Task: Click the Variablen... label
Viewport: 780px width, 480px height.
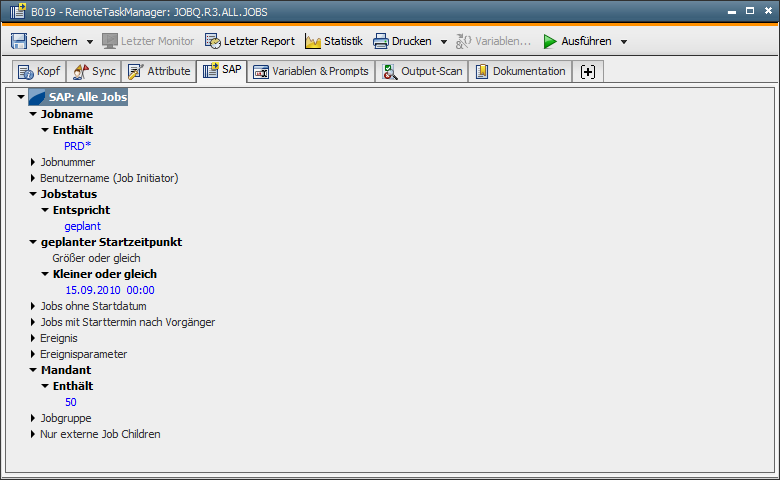Action: coord(503,41)
